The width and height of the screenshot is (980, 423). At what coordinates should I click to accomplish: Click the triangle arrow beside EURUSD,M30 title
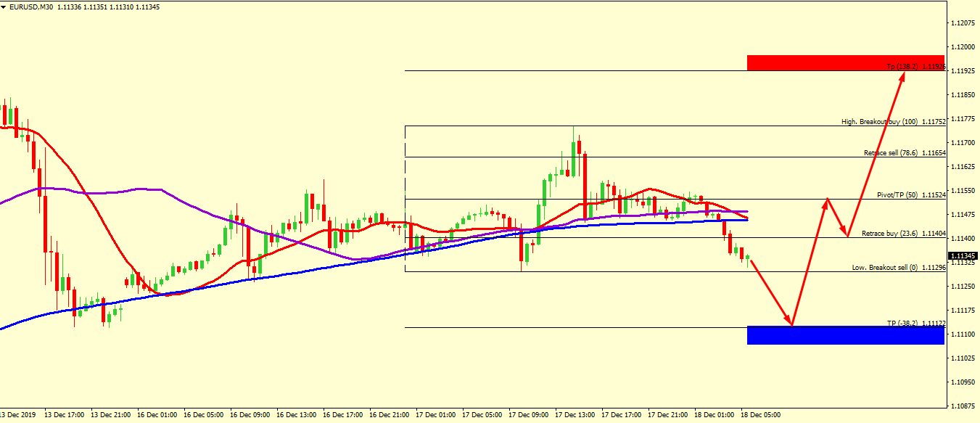[x=4, y=7]
